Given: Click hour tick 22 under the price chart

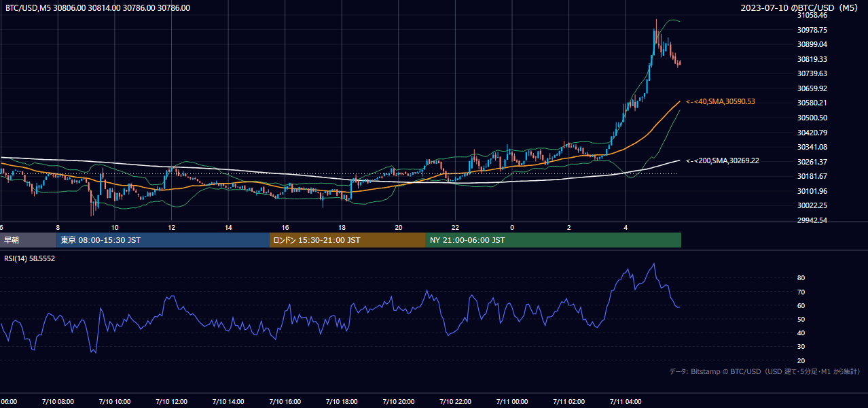Looking at the screenshot, I should tap(455, 228).
